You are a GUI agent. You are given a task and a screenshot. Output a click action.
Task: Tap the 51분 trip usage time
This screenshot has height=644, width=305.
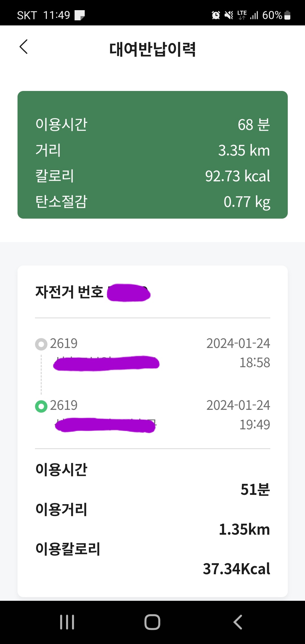point(255,489)
